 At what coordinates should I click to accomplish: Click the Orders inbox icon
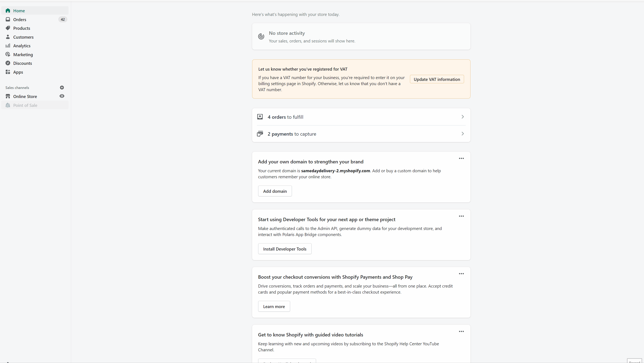[x=8, y=19]
